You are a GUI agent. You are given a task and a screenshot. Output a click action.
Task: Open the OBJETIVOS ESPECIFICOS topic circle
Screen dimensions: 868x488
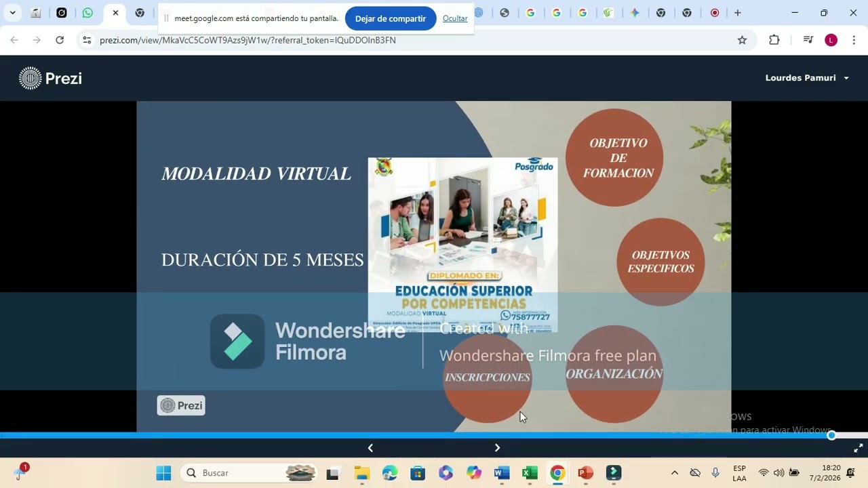660,262
